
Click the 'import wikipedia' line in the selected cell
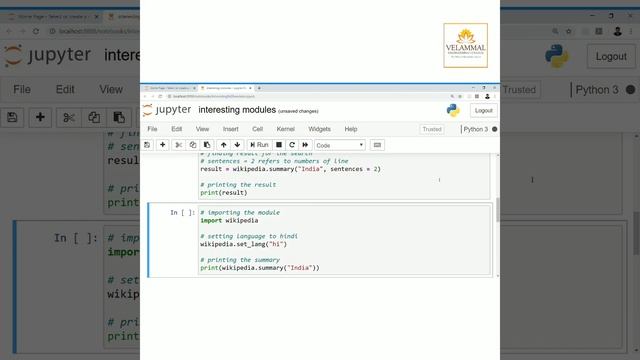point(229,220)
